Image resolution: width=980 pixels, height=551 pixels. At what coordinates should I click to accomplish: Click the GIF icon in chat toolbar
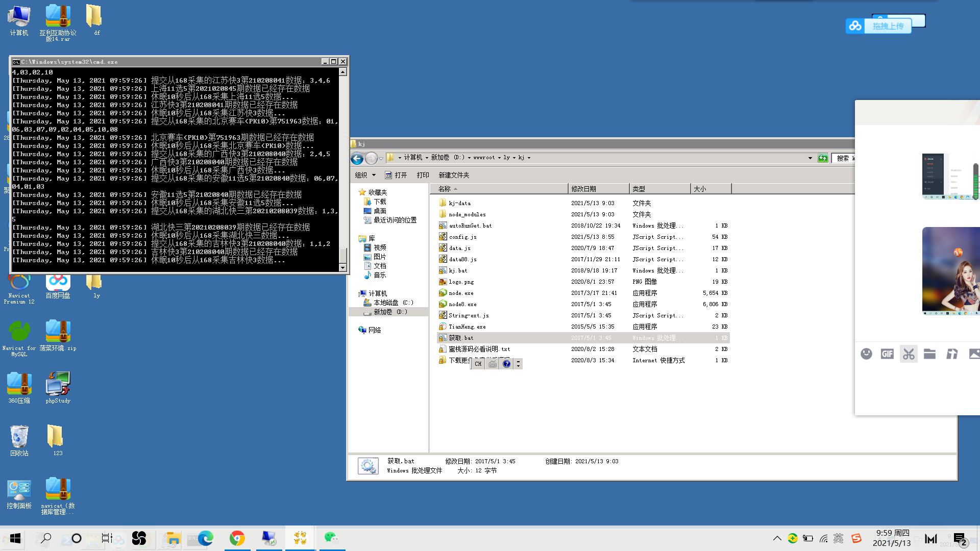[887, 354]
